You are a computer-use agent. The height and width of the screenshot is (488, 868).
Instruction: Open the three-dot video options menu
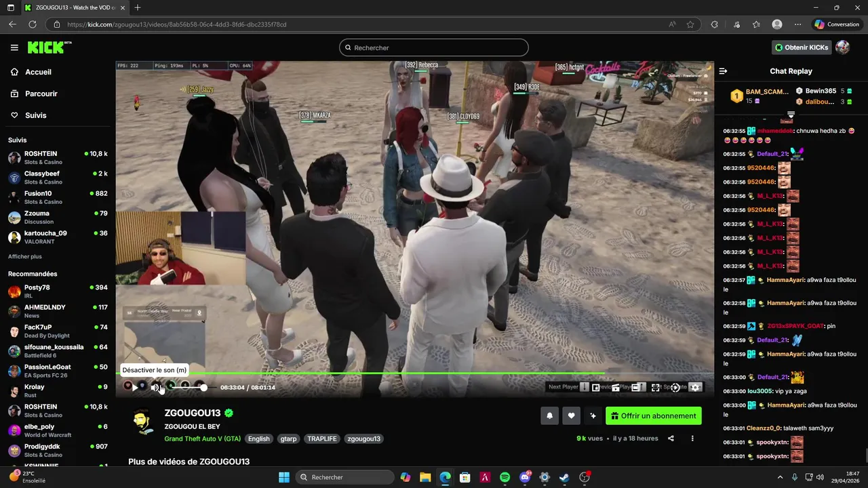tap(692, 439)
